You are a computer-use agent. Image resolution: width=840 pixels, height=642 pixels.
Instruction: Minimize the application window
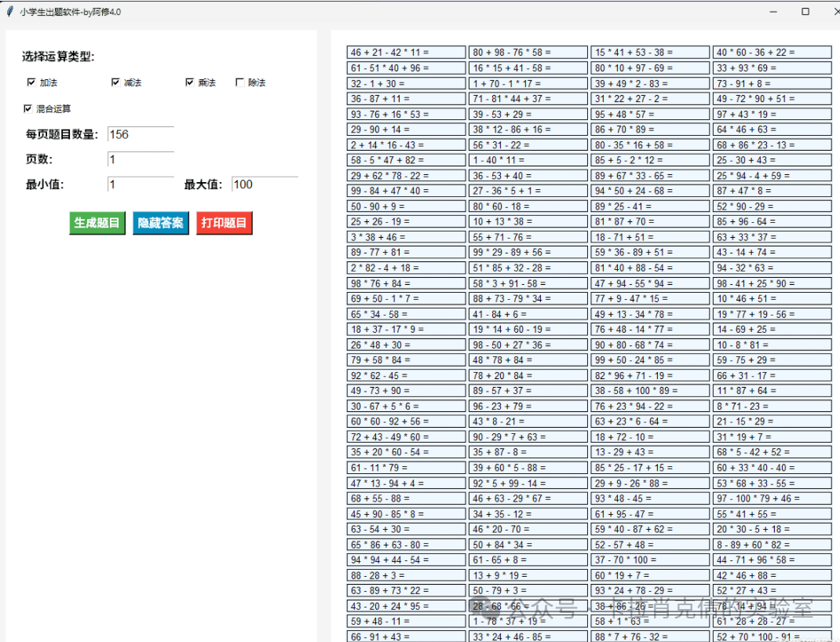[x=773, y=12]
